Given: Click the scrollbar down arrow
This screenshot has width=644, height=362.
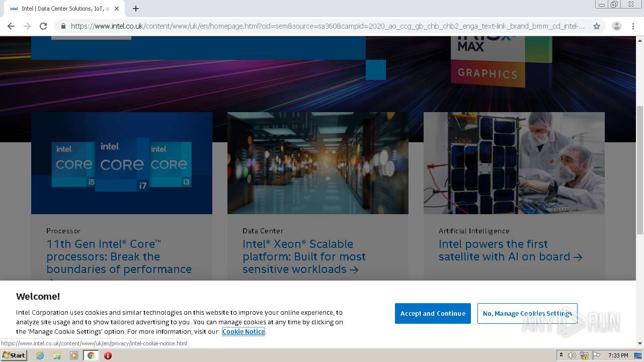Looking at the screenshot, I should (x=640, y=343).
